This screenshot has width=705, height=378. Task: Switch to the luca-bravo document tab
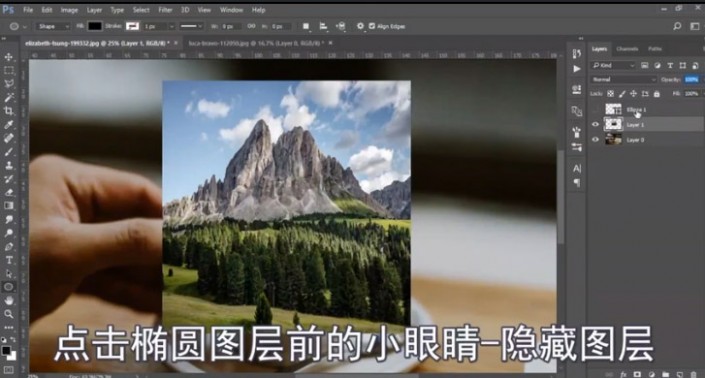(256, 43)
